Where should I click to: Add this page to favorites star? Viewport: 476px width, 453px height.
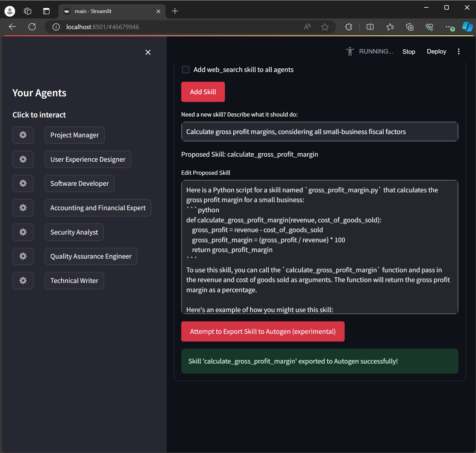point(325,27)
